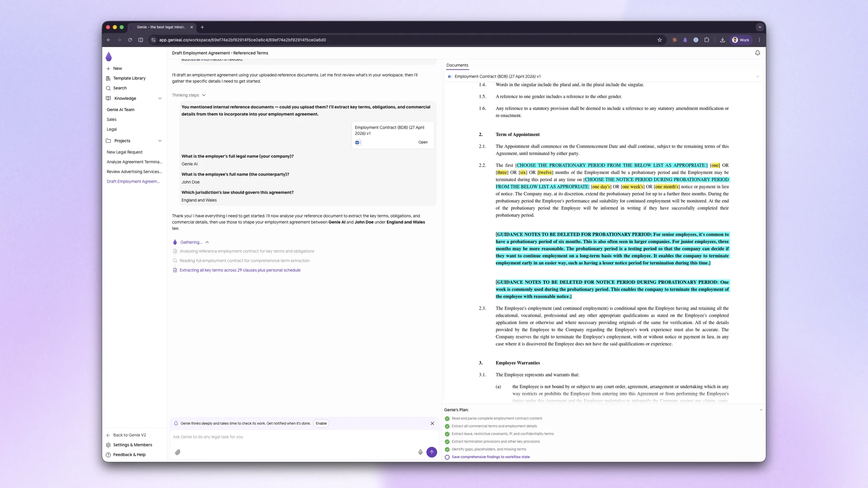Toggle the 'Extract all commercial terms' plan checkmark
Viewport: 868px width, 488px height.
447,426
